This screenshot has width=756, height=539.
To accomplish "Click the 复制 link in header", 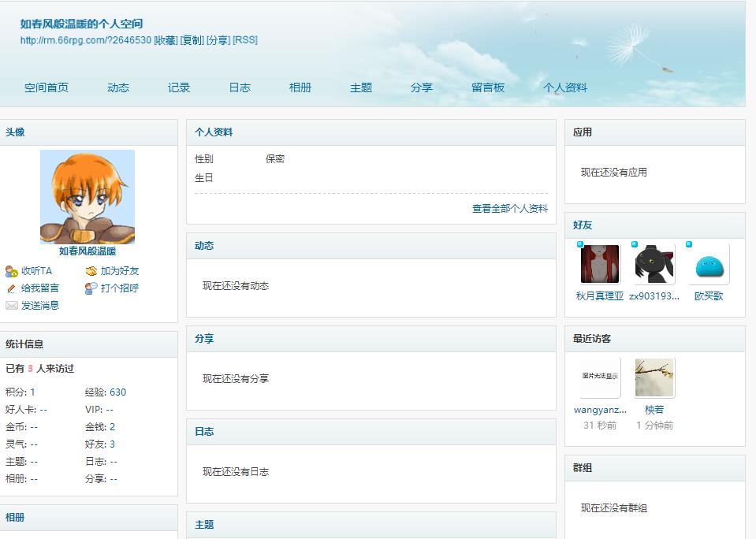I will tap(192, 40).
